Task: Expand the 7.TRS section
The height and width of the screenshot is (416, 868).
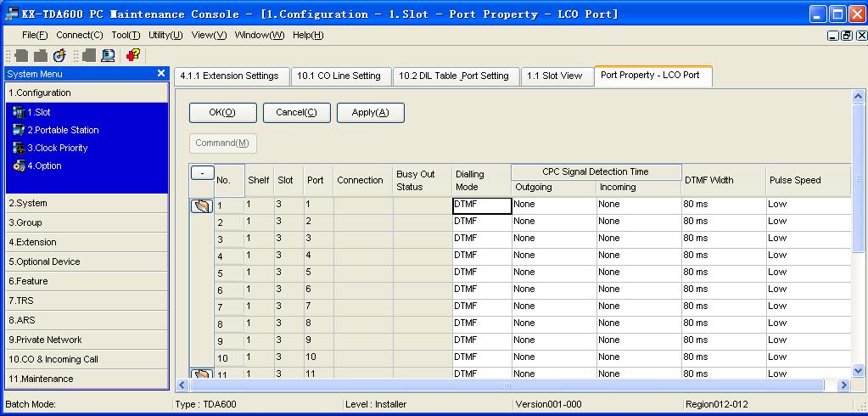Action: pyautogui.click(x=87, y=301)
